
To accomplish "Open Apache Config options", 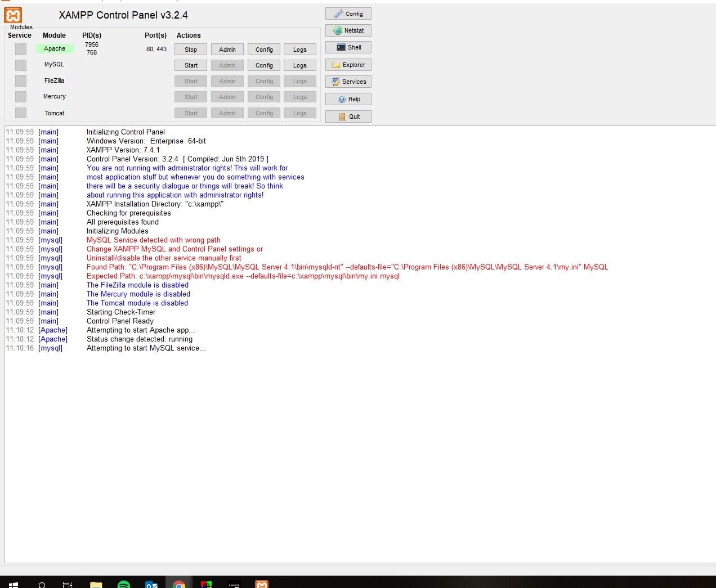I will [x=264, y=50].
